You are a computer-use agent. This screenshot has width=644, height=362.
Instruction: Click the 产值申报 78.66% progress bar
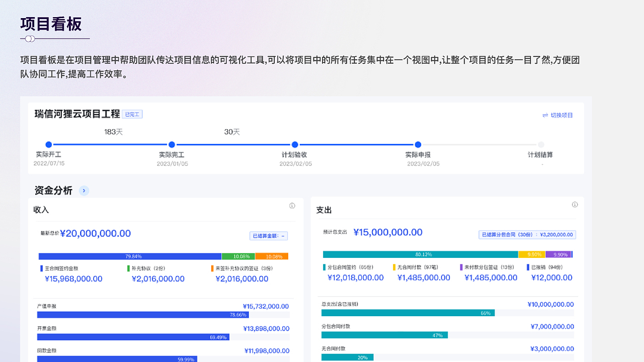click(143, 315)
